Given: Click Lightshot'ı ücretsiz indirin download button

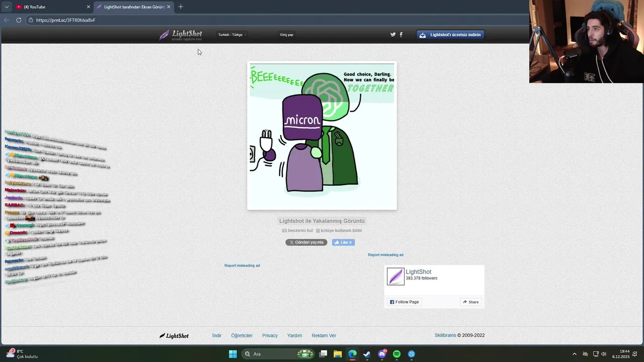Looking at the screenshot, I should (x=450, y=35).
